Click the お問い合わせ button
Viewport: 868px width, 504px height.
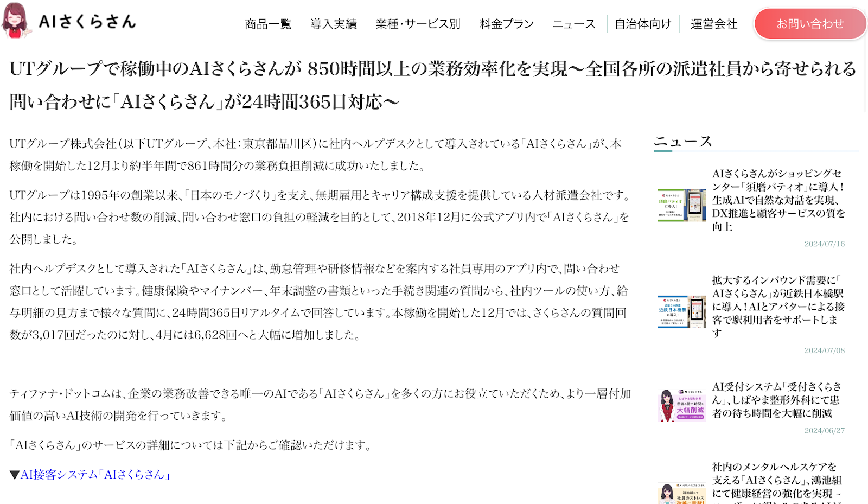(x=809, y=23)
